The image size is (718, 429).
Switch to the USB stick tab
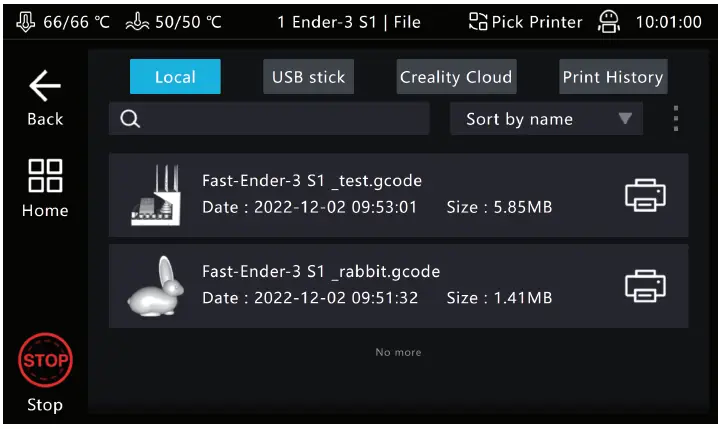pos(308,76)
